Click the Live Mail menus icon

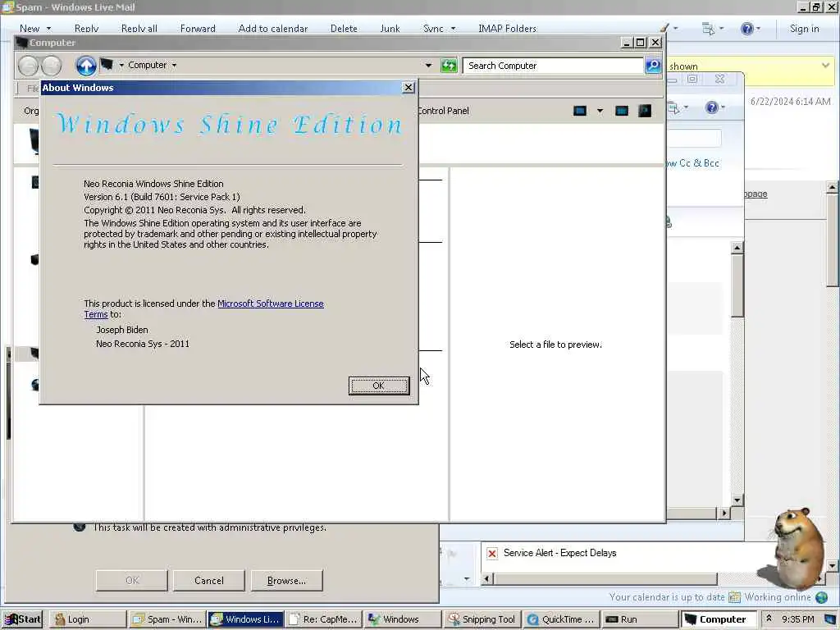(708, 29)
